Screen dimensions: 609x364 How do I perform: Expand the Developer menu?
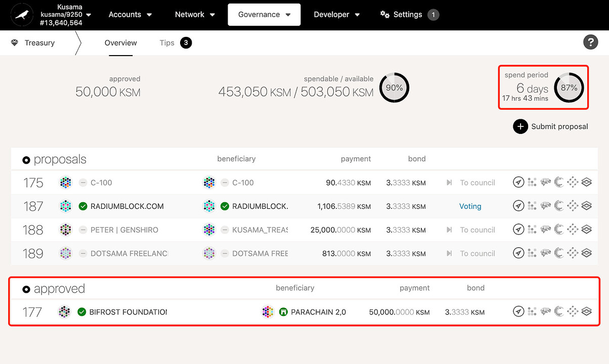[337, 15]
